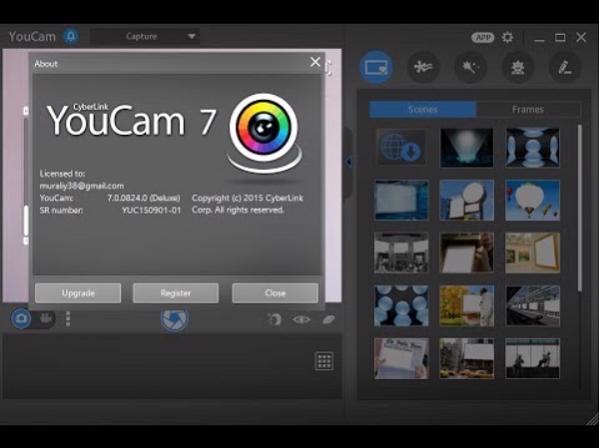Choose the city street billboard scene thumbnail
This screenshot has height=448, width=600.
point(466,358)
